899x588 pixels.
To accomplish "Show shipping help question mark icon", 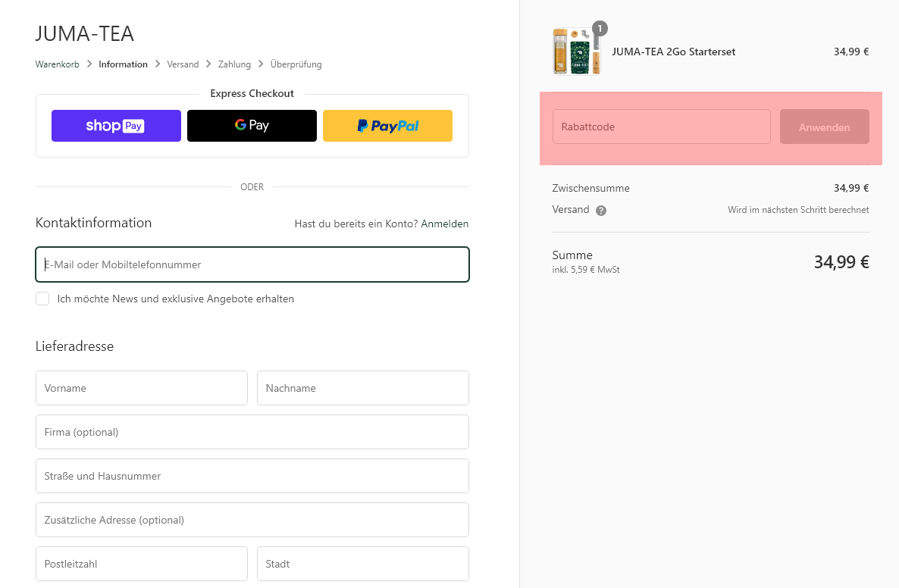I will click(x=601, y=211).
